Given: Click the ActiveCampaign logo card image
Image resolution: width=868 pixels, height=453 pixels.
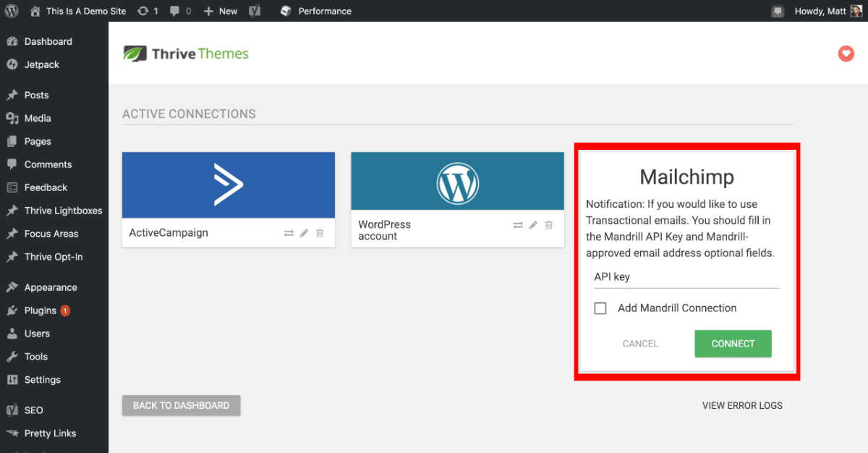Looking at the screenshot, I should (x=229, y=185).
